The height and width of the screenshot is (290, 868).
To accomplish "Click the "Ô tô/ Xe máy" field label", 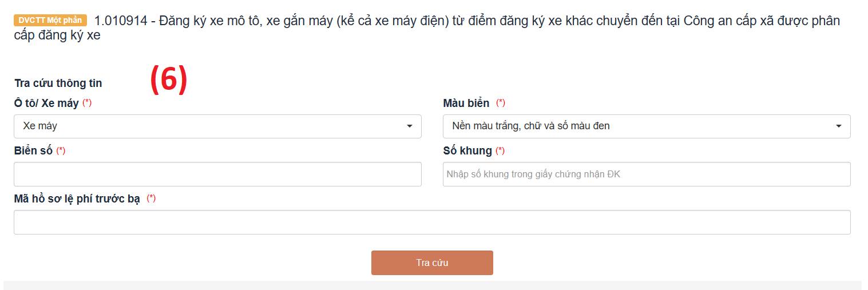I will click(x=46, y=104).
